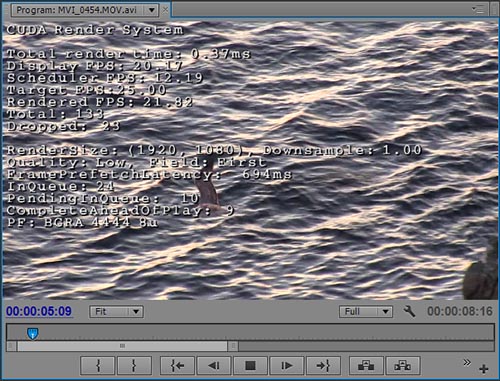The width and height of the screenshot is (500, 381).
Task: Click the zoom bar right handle
Action: [233, 346]
